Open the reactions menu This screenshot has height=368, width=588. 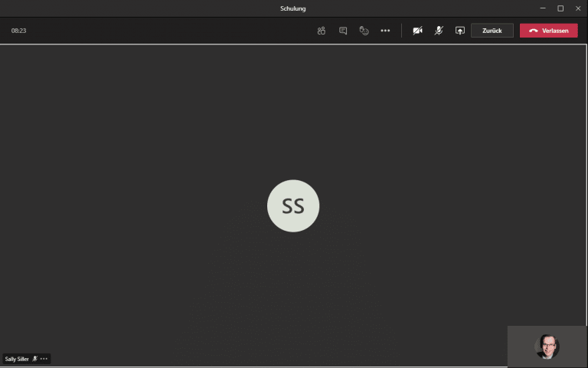(x=364, y=31)
